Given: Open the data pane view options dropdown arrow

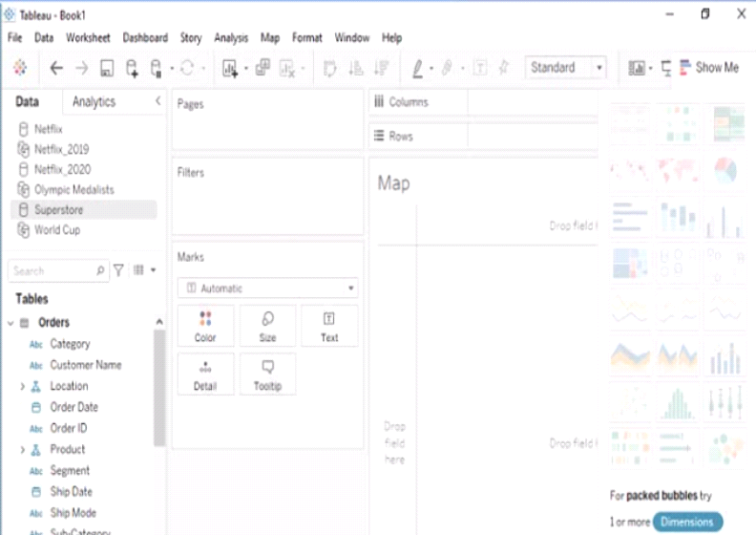Looking at the screenshot, I should (x=154, y=270).
